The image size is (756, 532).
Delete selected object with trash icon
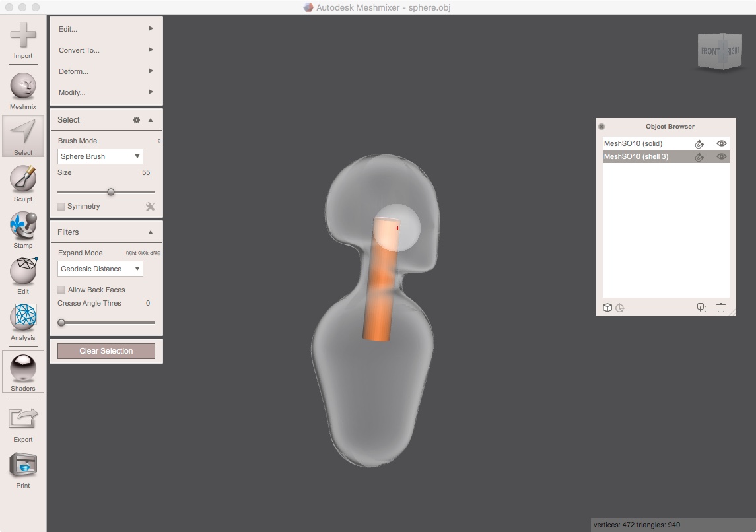[721, 308]
